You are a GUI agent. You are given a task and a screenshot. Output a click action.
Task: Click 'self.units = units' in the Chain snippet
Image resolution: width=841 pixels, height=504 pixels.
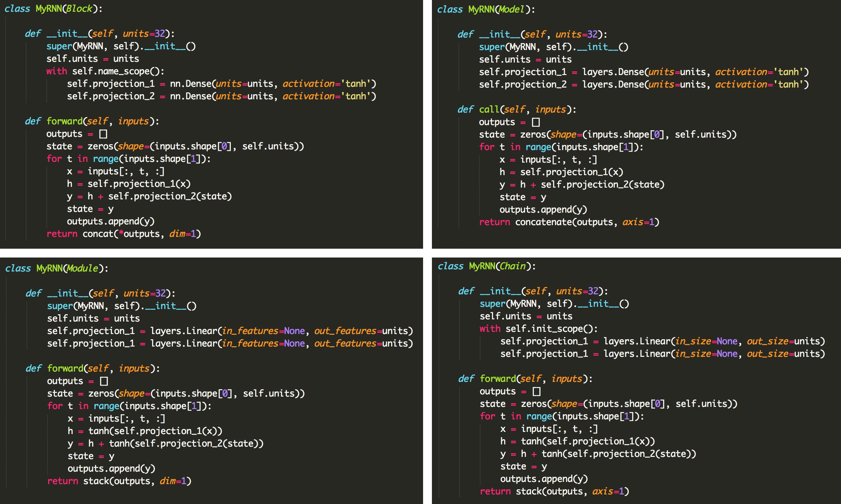[x=526, y=316]
